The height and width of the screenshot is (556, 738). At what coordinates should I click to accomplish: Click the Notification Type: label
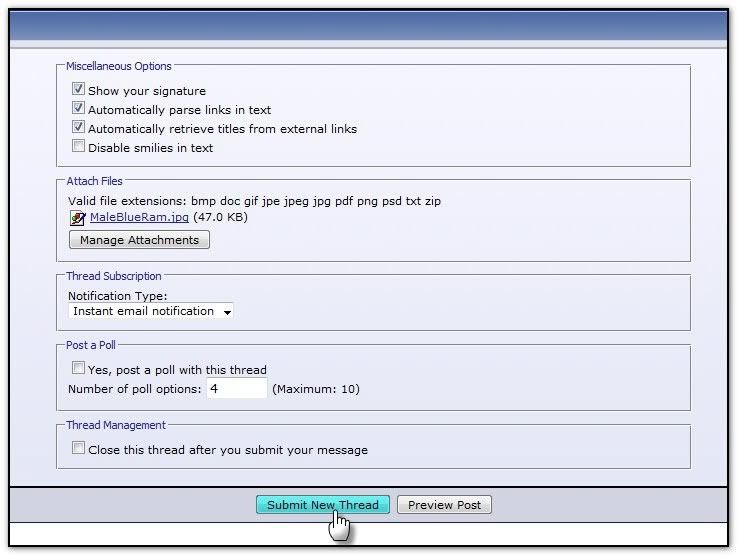pos(118,296)
